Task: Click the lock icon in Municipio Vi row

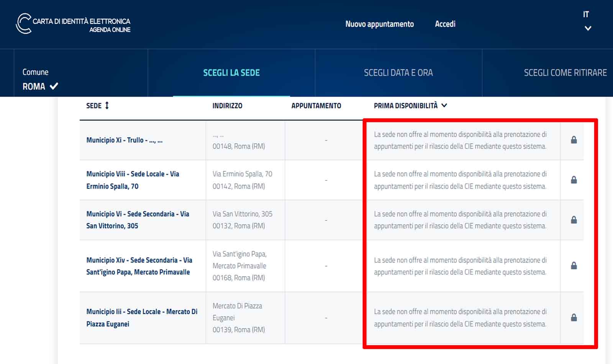Action: 574,220
